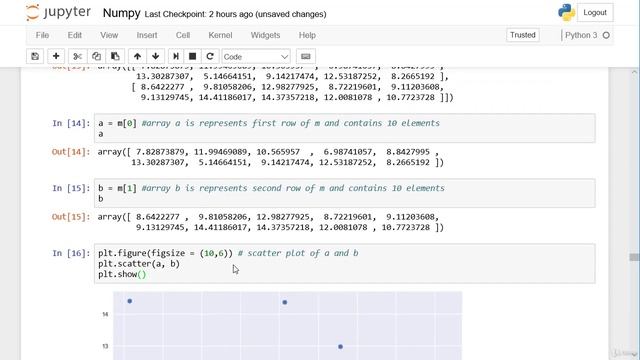Restart the kernel icon
The width and height of the screenshot is (640, 360).
[210, 56]
